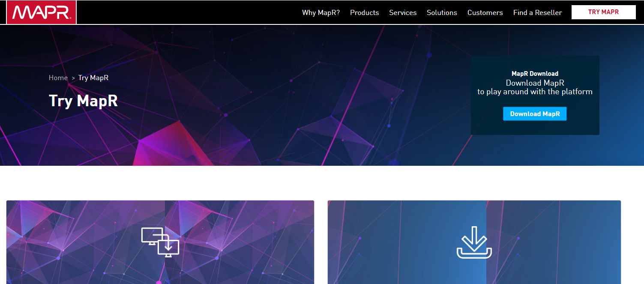Viewport: 644px width, 284px height.
Task: Follow the Home breadcrumb link
Action: [x=58, y=78]
